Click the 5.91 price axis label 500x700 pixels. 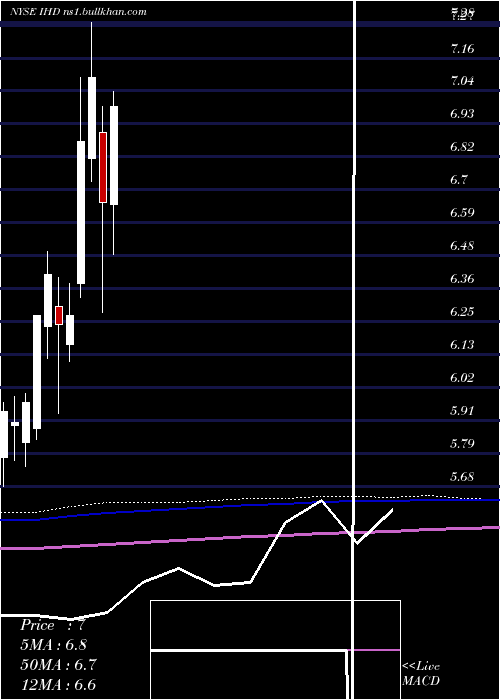462,410
